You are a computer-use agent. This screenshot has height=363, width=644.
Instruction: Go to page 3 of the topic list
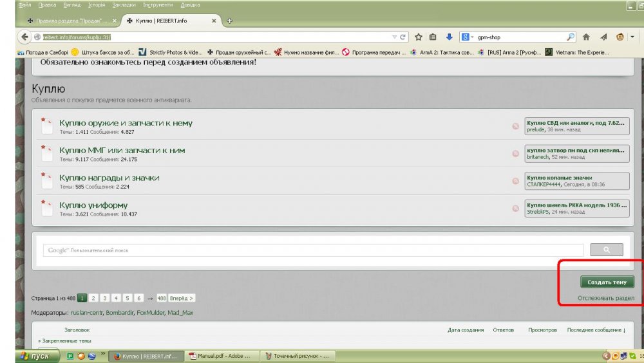tap(104, 298)
